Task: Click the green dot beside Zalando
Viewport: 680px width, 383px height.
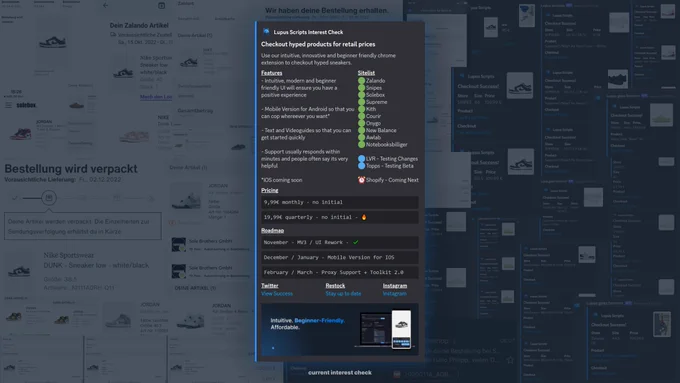Action: [x=361, y=81]
